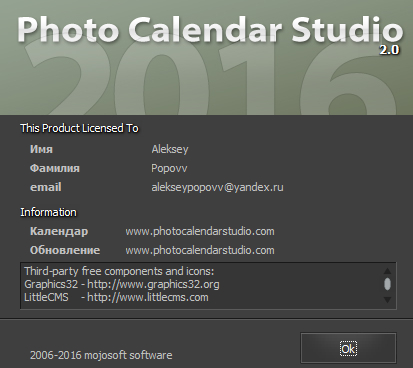Click the Календар label
Screen dimensions: 413x368
[x=59, y=231]
